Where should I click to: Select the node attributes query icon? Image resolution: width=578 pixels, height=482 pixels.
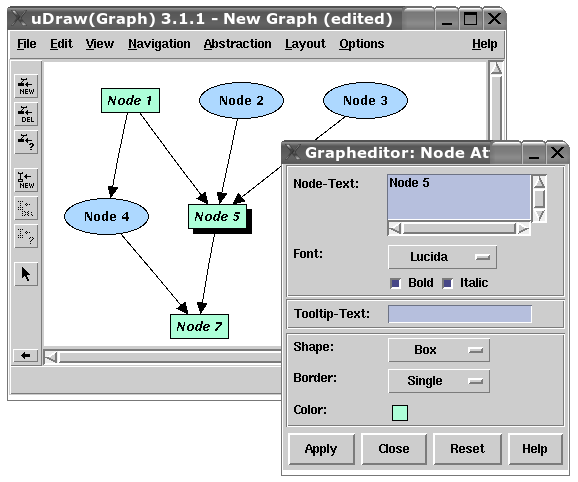pyautogui.click(x=26, y=142)
